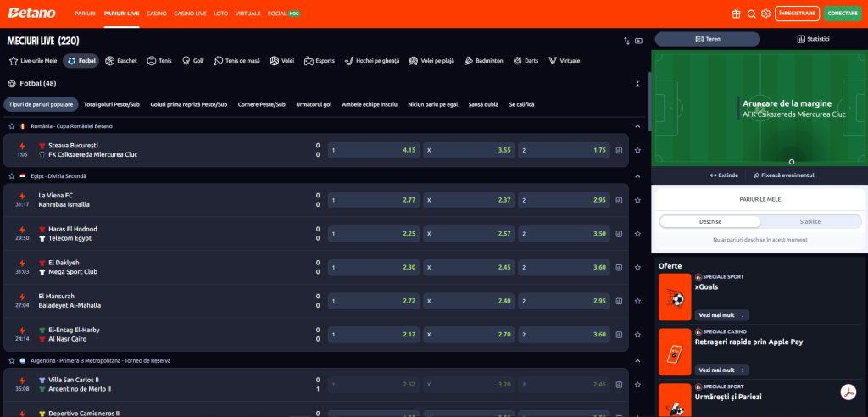Favorite România Cupa României Betano league star
The height and width of the screenshot is (417, 868).
(12, 126)
